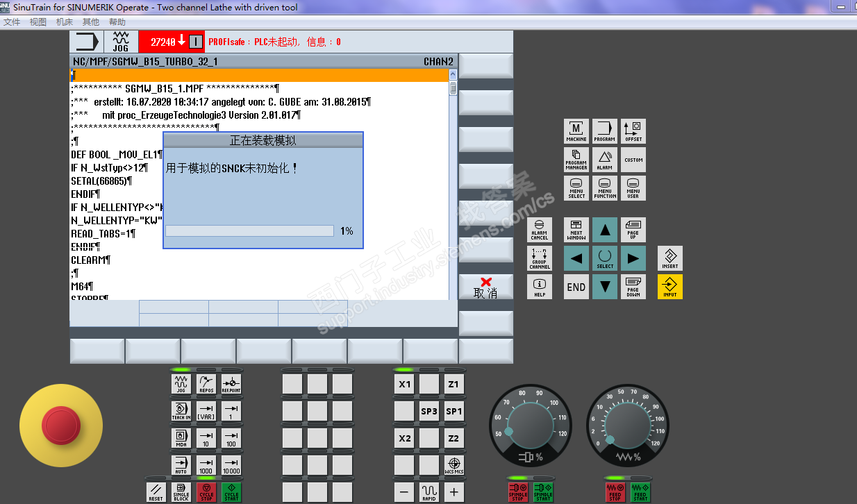Hit the RESET key
This screenshot has height=504, width=857.
[x=156, y=492]
